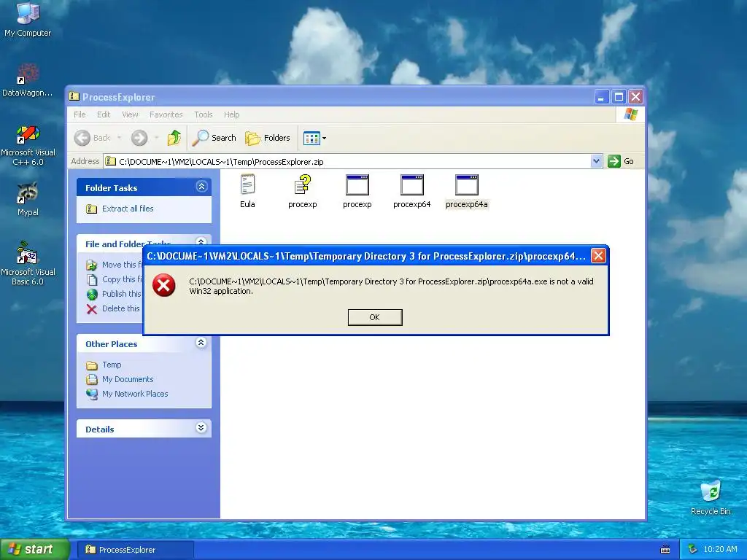Screen dimensions: 747x560
Task: Select the procexp application icon
Action: coord(357,191)
